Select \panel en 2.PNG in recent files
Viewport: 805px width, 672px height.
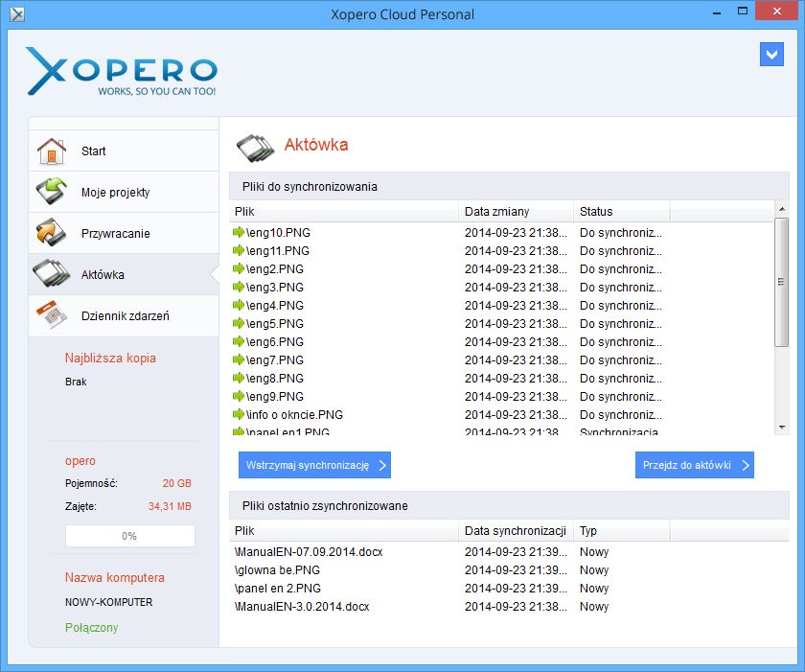(x=278, y=589)
